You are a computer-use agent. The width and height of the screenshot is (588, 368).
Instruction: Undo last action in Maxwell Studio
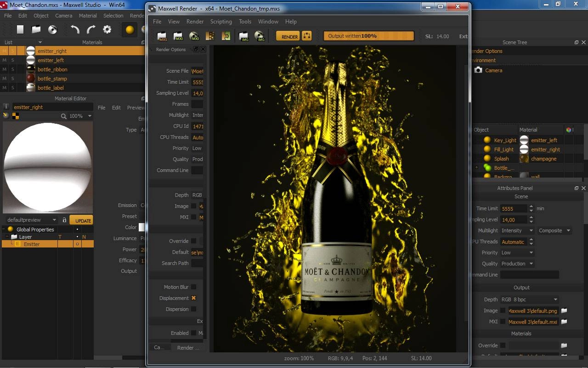pos(75,29)
